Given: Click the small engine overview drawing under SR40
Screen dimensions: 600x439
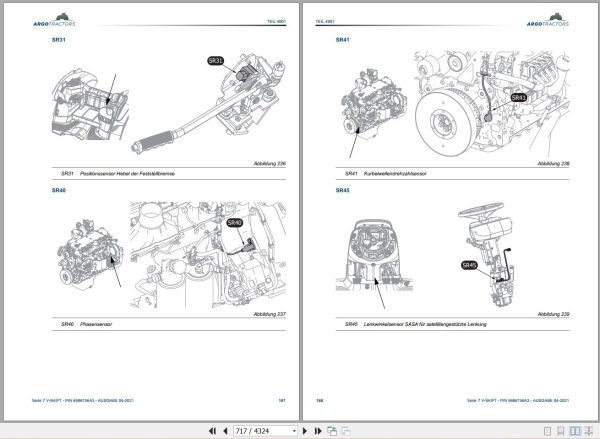Looking at the screenshot, I should 90,255.
